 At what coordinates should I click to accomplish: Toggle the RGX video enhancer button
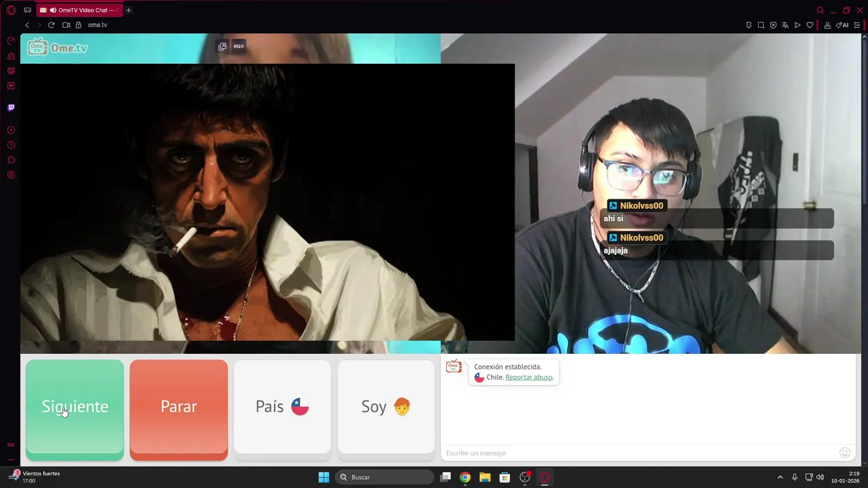(x=239, y=46)
